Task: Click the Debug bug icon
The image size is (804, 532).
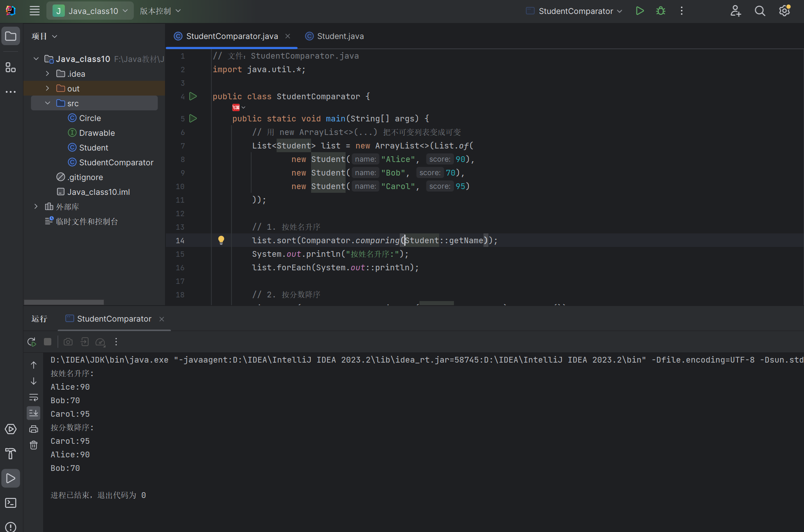Action: [x=660, y=11]
